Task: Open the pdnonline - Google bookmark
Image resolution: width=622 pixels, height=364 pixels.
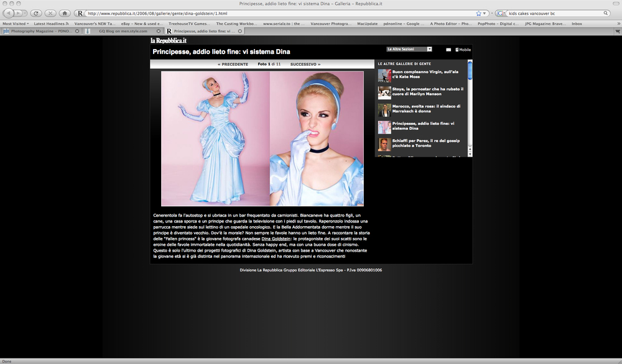Action: click(x=404, y=24)
